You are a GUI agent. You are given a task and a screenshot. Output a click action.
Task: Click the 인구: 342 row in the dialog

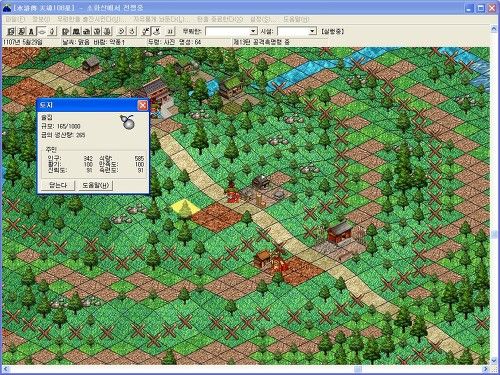[70, 158]
